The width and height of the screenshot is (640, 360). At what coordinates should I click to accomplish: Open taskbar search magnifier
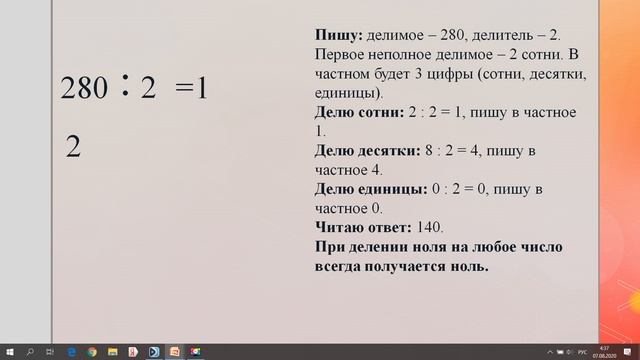pos(30,352)
